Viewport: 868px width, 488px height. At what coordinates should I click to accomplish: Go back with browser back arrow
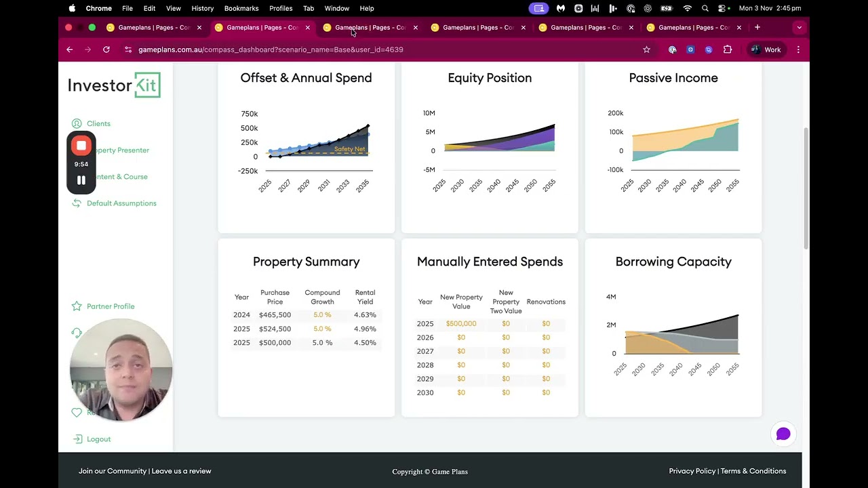pos(69,49)
